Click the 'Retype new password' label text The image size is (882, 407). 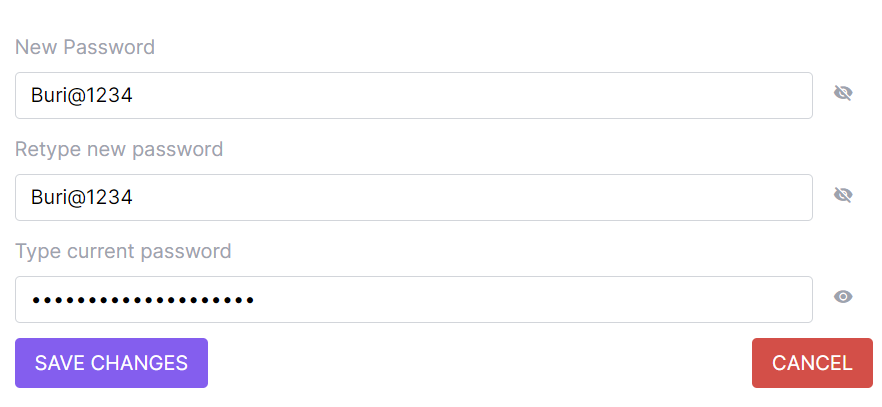click(119, 149)
